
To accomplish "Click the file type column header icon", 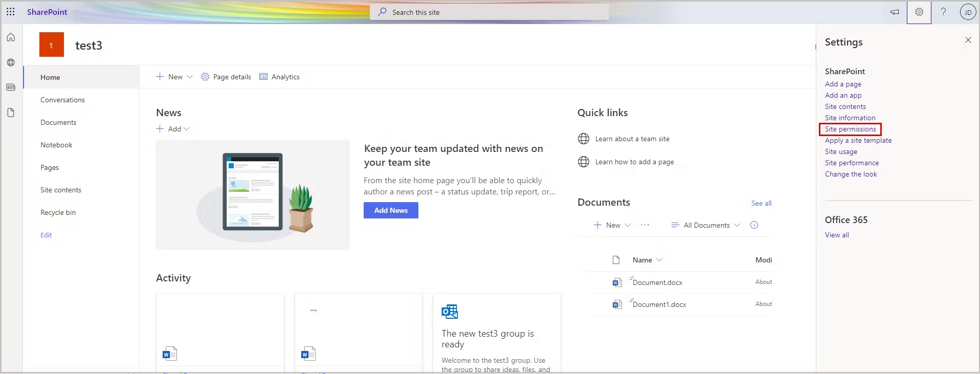I will pos(616,260).
